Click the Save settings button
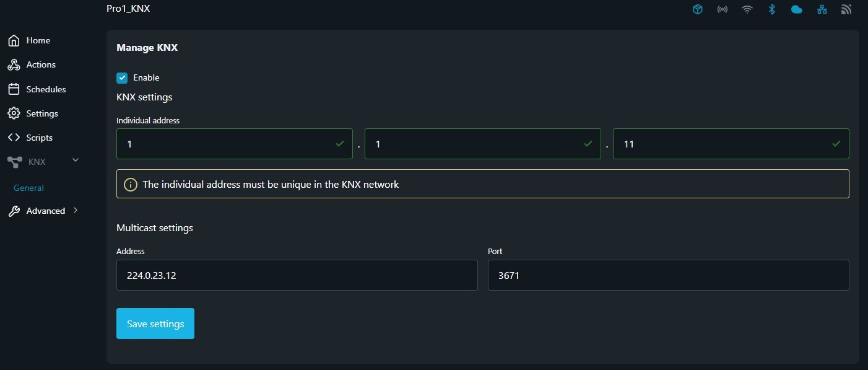 click(155, 323)
